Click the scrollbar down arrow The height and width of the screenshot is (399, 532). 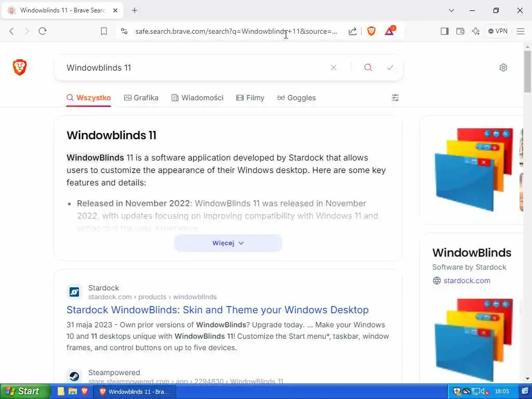[527, 379]
